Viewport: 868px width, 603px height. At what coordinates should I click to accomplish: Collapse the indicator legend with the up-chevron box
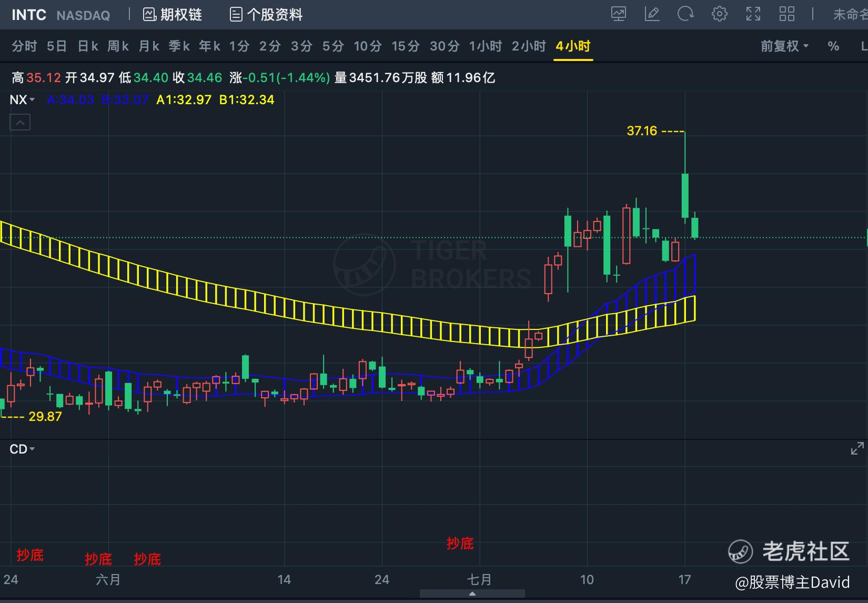click(x=20, y=123)
